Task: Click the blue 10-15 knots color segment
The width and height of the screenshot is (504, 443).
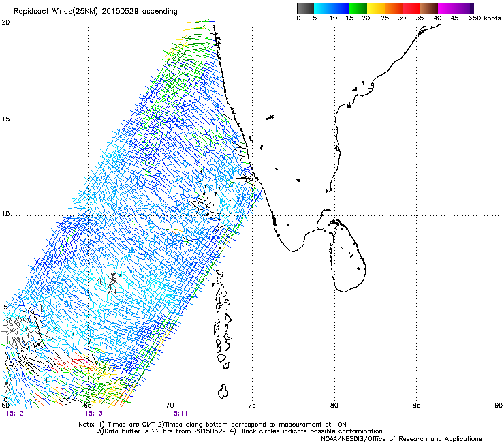Action: (341, 8)
